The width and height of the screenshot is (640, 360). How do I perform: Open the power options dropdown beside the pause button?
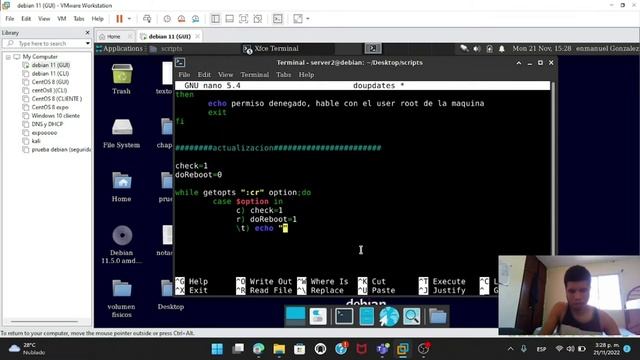click(x=129, y=19)
